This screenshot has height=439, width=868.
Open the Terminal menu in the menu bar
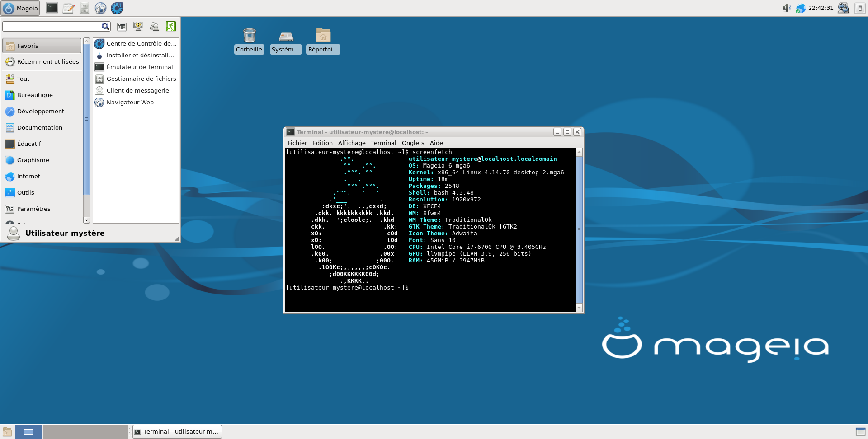click(x=383, y=143)
